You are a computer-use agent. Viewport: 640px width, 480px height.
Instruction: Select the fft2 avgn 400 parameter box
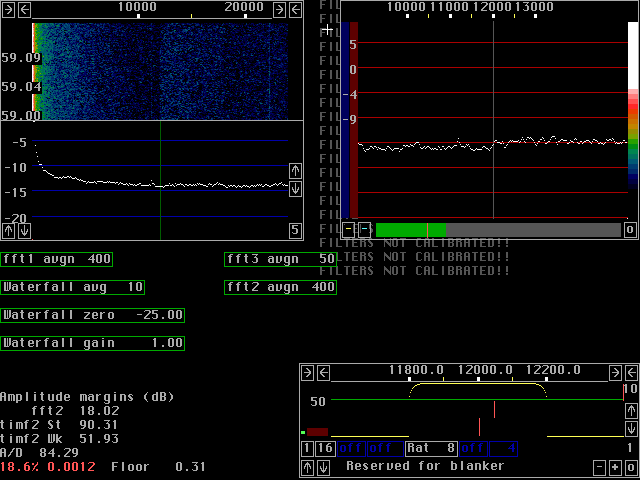tap(280, 287)
